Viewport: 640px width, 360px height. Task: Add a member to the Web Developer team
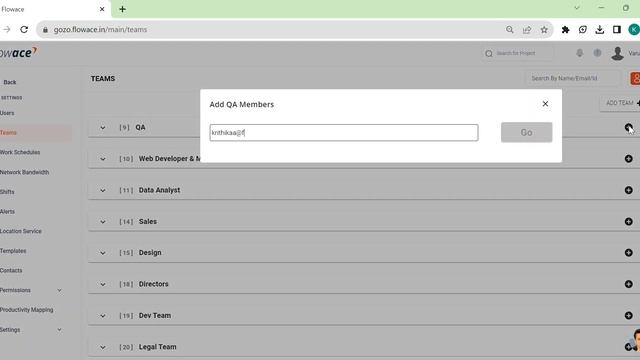(x=629, y=159)
